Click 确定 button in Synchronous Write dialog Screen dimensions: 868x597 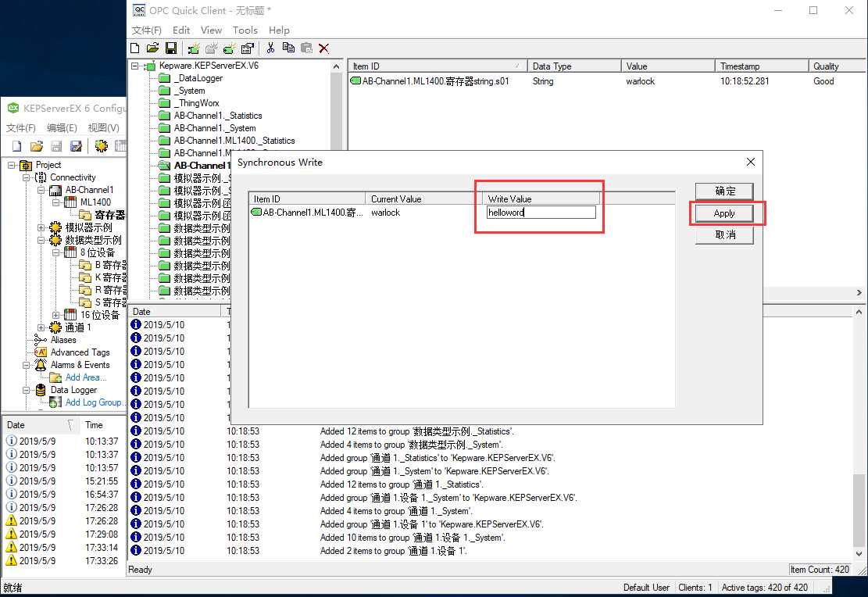[x=724, y=191]
